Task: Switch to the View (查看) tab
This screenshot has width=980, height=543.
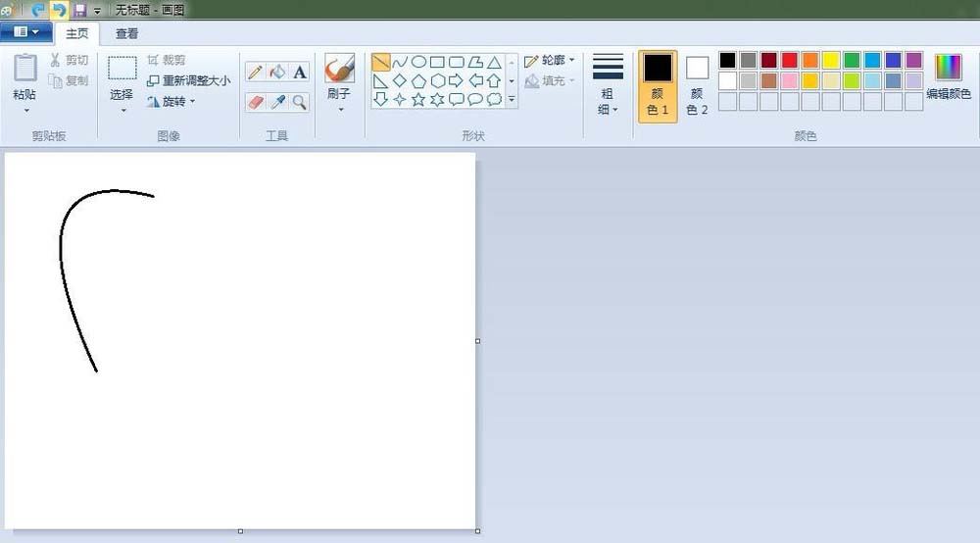Action: pos(126,33)
